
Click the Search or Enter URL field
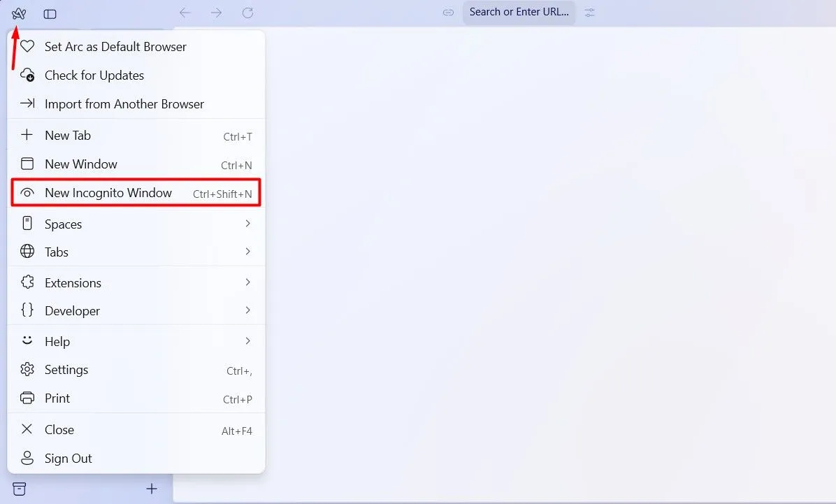click(x=519, y=13)
